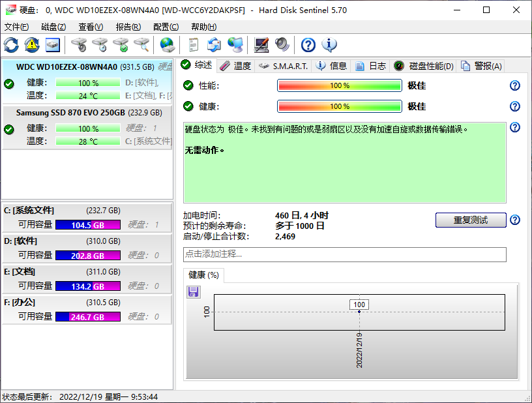The height and width of the screenshot is (403, 532).
Task: Select the F: [办公] partition
Action: [x=87, y=309]
